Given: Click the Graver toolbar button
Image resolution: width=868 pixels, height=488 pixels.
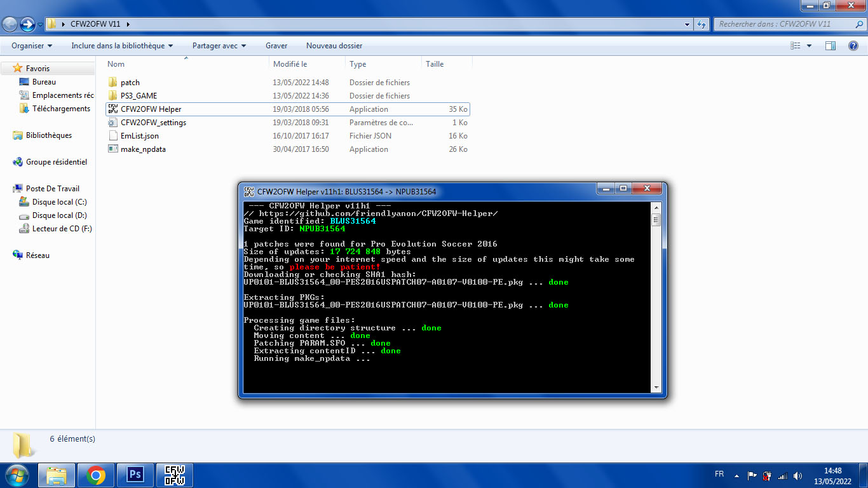Looking at the screenshot, I should pyautogui.click(x=276, y=46).
